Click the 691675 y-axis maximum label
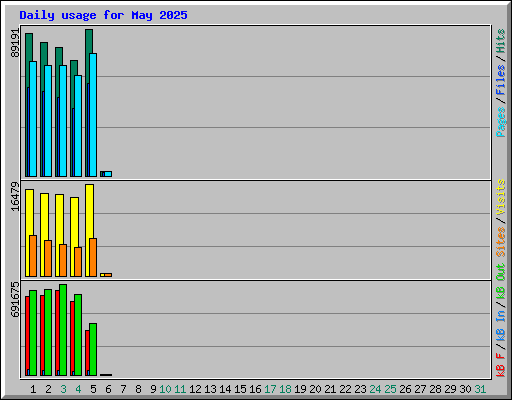 (15, 299)
